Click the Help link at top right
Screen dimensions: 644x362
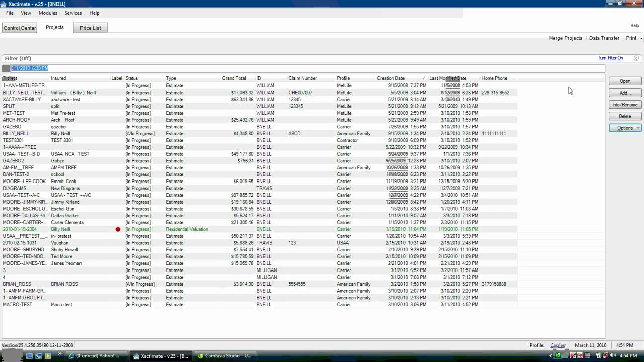(x=634, y=26)
